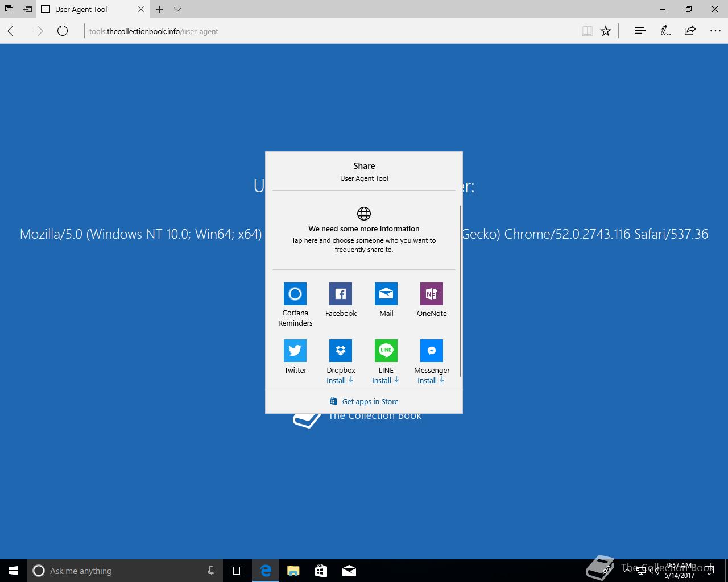Send page to OneNote
The width and height of the screenshot is (728, 582).
[432, 300]
